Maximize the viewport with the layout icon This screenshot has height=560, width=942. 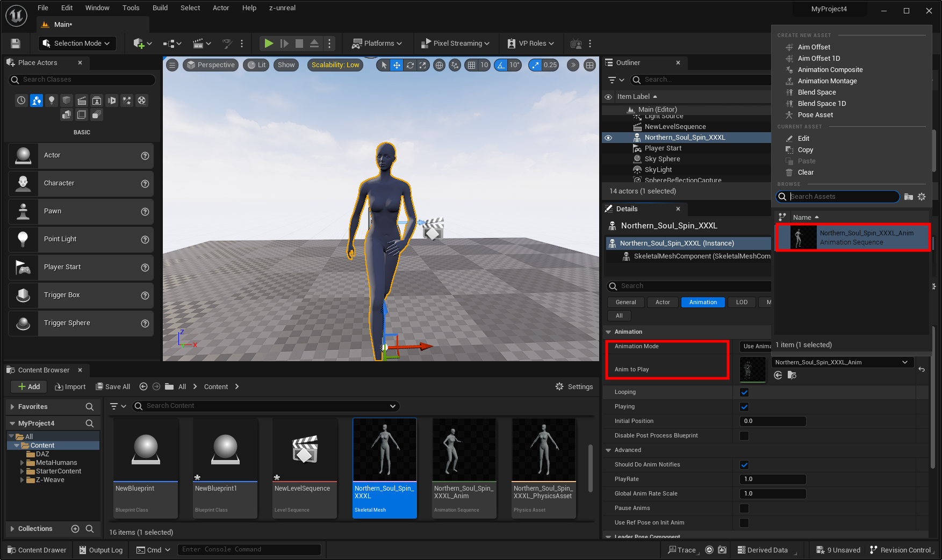(x=589, y=65)
